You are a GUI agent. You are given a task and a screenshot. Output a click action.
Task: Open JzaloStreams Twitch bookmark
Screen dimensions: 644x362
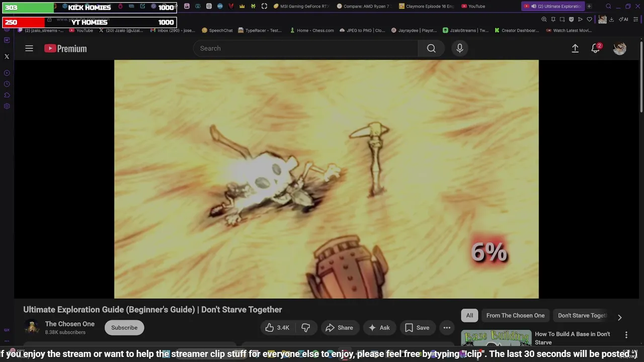coord(465,30)
